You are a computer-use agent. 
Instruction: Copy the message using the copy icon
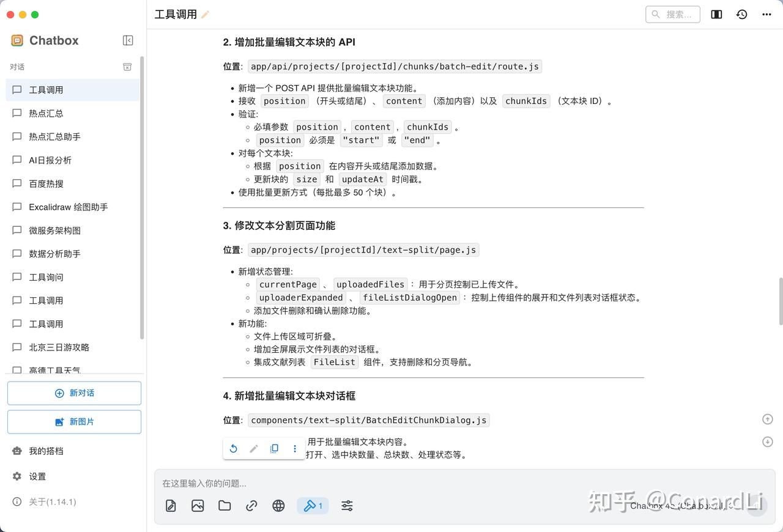coord(274,448)
